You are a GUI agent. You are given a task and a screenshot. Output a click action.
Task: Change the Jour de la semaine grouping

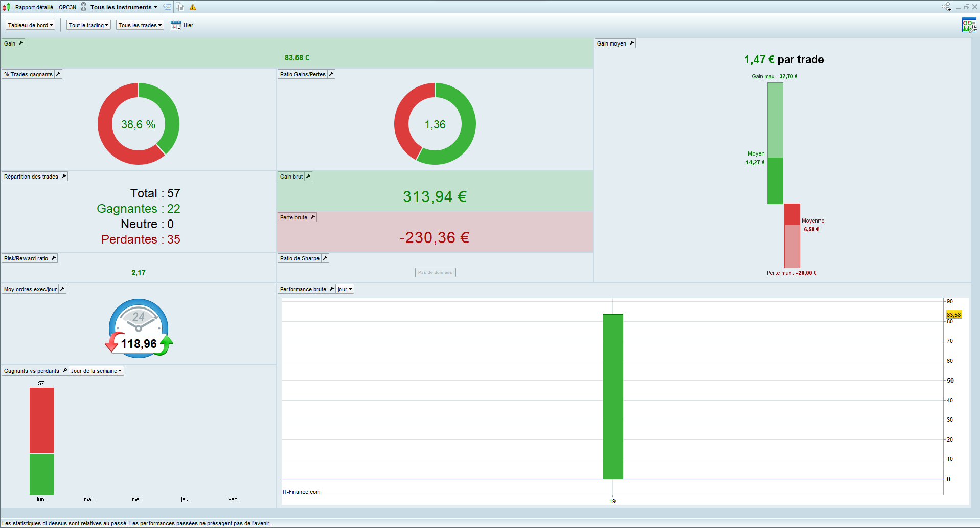97,371
